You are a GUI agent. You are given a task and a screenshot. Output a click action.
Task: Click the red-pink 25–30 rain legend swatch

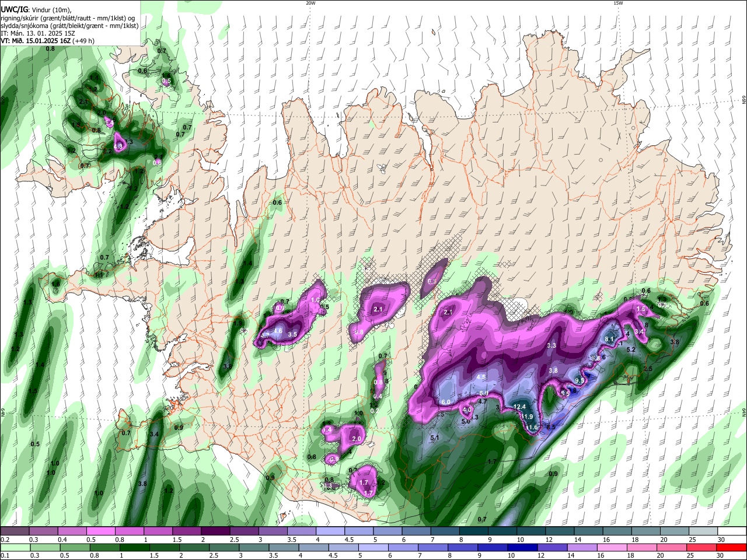tap(701, 547)
